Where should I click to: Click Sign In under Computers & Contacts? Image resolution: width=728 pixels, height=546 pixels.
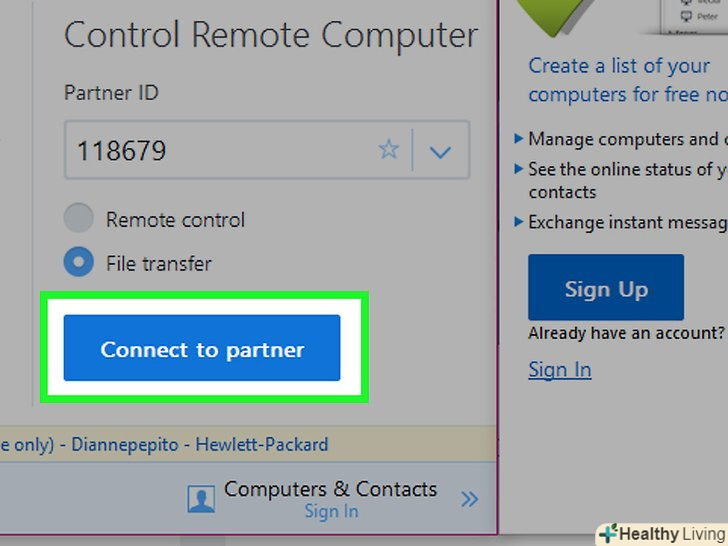tap(331, 512)
